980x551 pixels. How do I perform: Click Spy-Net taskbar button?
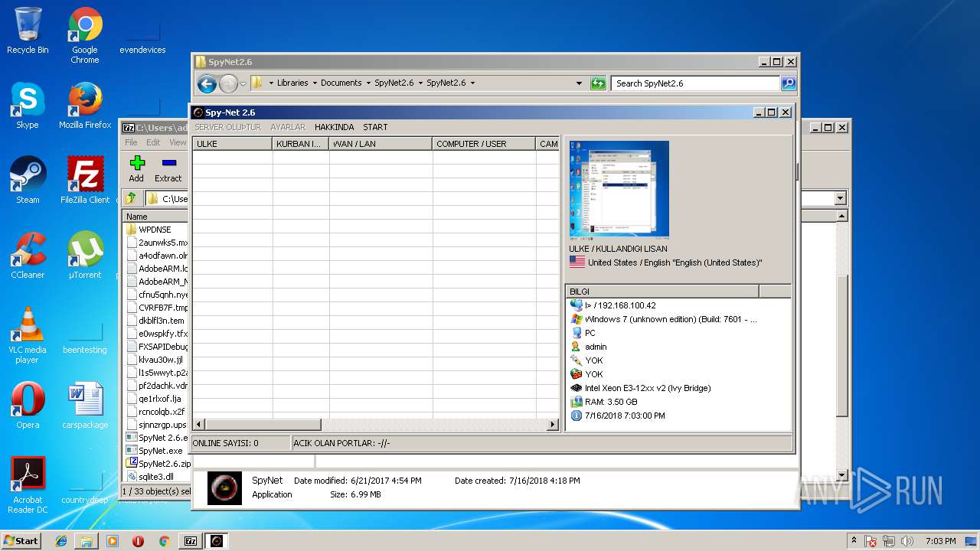pyautogui.click(x=217, y=541)
